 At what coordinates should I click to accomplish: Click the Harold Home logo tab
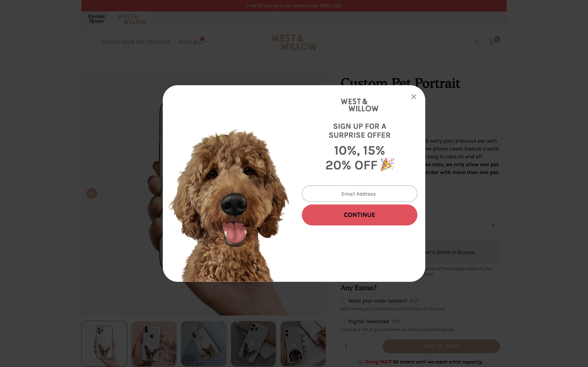96,19
